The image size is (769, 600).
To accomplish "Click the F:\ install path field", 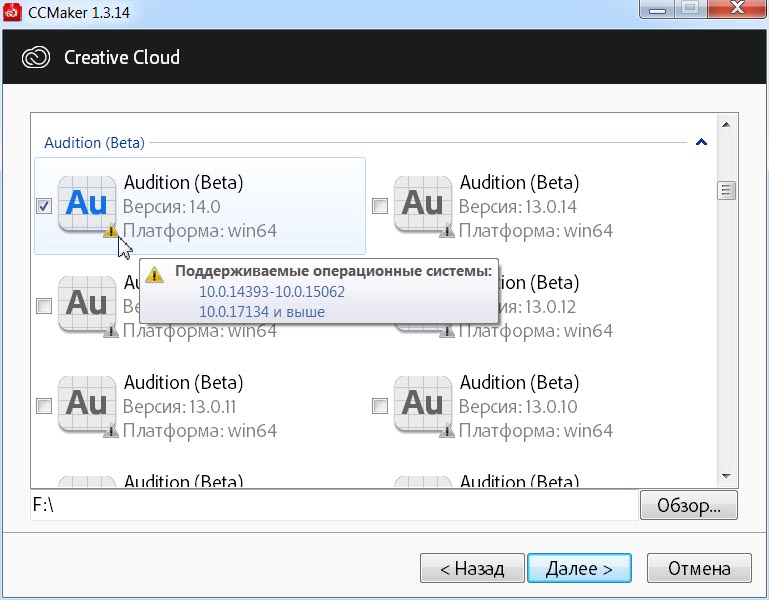I will [x=334, y=505].
